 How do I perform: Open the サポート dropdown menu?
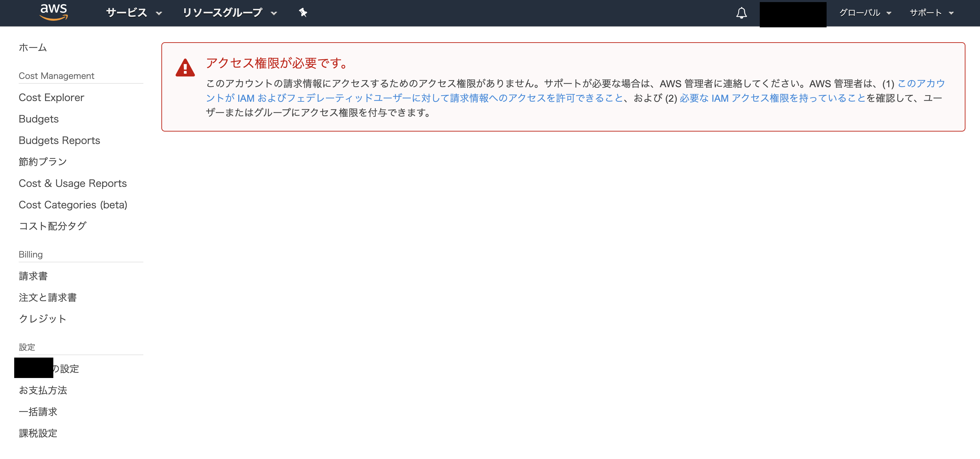(x=931, y=13)
